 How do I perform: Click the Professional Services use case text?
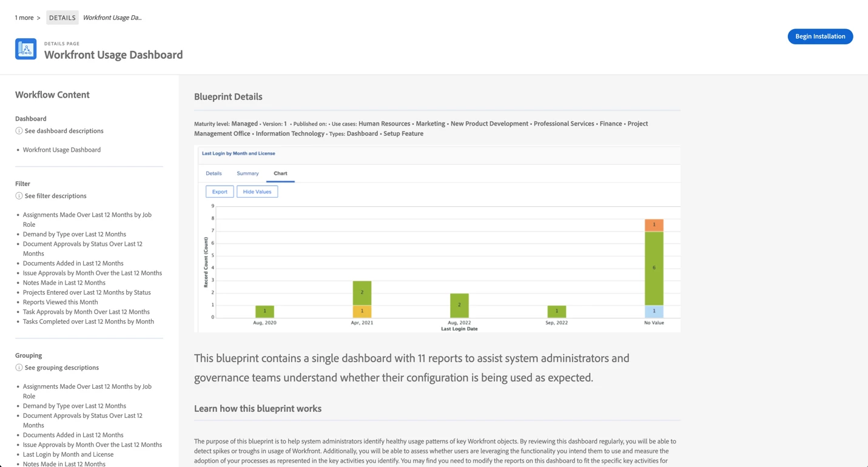point(564,124)
